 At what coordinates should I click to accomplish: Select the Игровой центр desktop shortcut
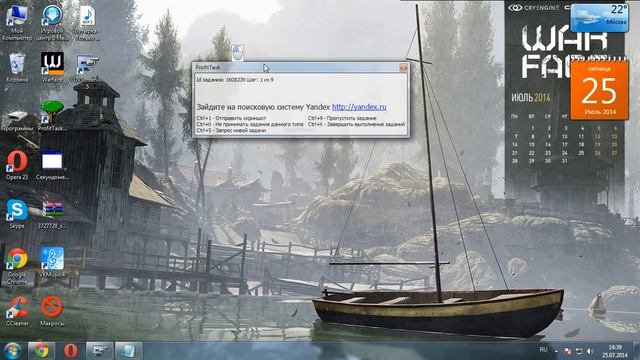tap(52, 22)
